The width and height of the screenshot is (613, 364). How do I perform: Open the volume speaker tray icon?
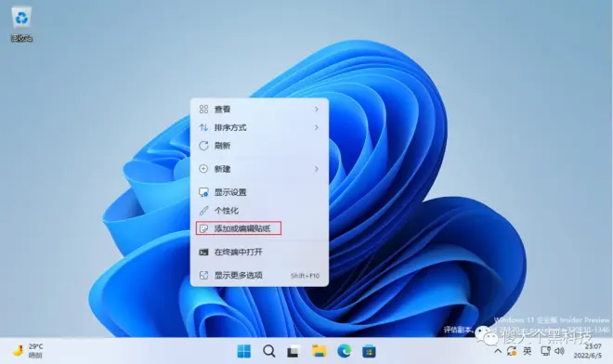click(x=559, y=351)
